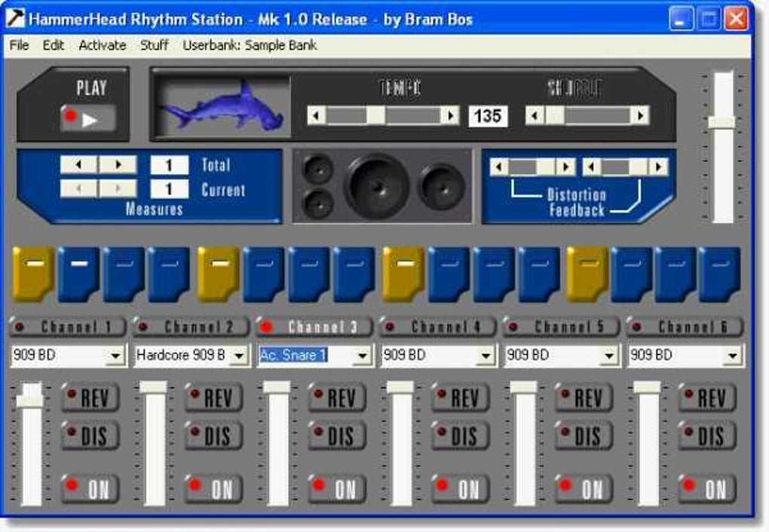Start playback with the PLAY button
Viewport: 769px width, 532px height.
[88, 118]
